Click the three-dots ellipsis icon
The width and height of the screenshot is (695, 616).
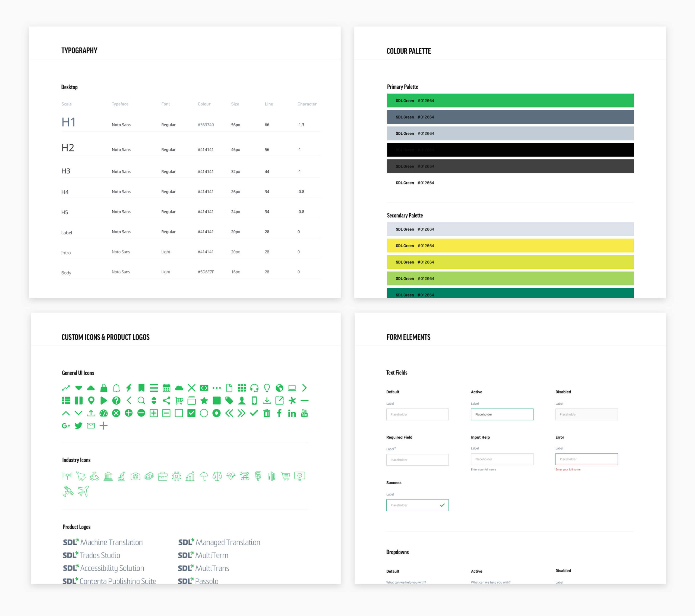[x=217, y=388]
